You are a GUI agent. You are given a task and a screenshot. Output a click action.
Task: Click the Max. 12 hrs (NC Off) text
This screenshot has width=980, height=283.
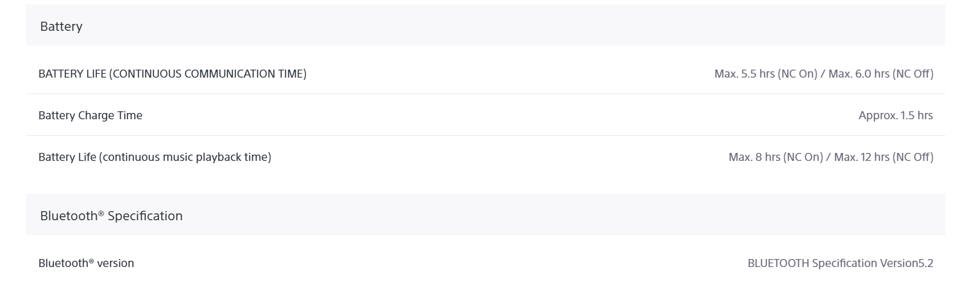[x=884, y=157]
